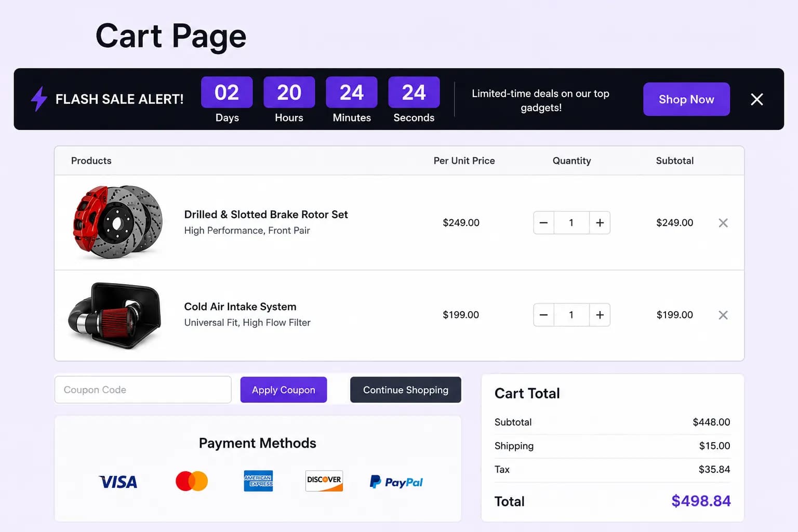The height and width of the screenshot is (532, 798).
Task: Select the Discover payment logo
Action: click(324, 481)
